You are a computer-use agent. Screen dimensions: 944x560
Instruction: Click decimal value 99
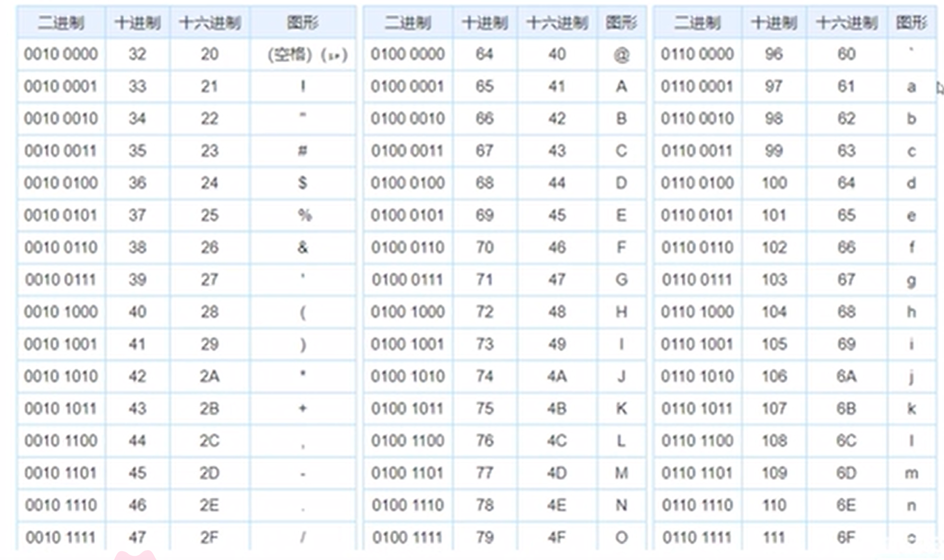tap(773, 151)
